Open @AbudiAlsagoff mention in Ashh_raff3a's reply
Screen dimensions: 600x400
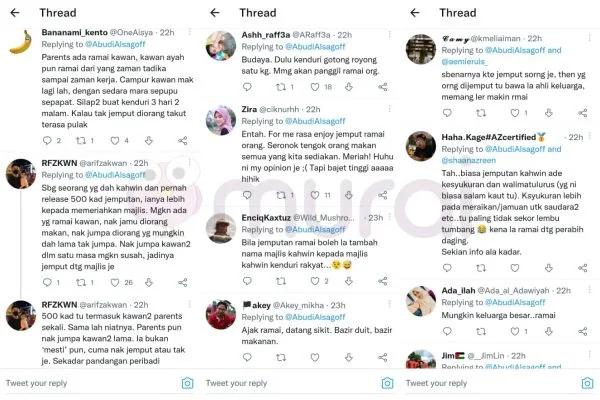click(x=315, y=47)
